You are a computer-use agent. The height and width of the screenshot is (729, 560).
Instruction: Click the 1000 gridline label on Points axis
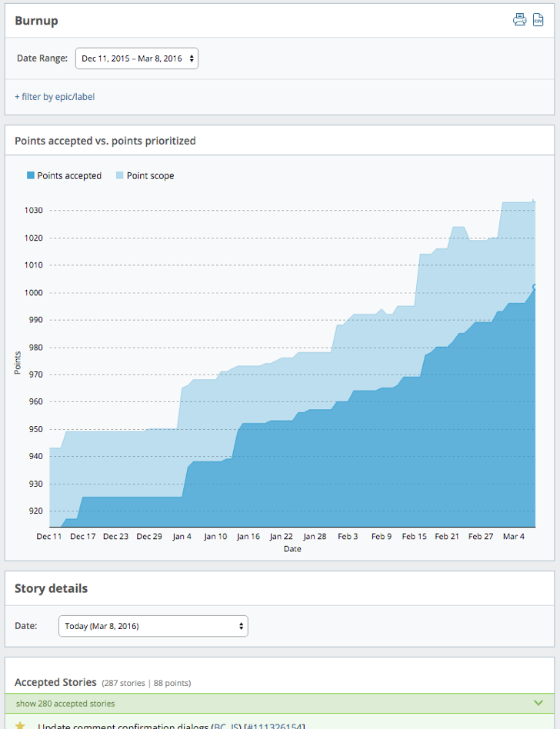click(33, 293)
